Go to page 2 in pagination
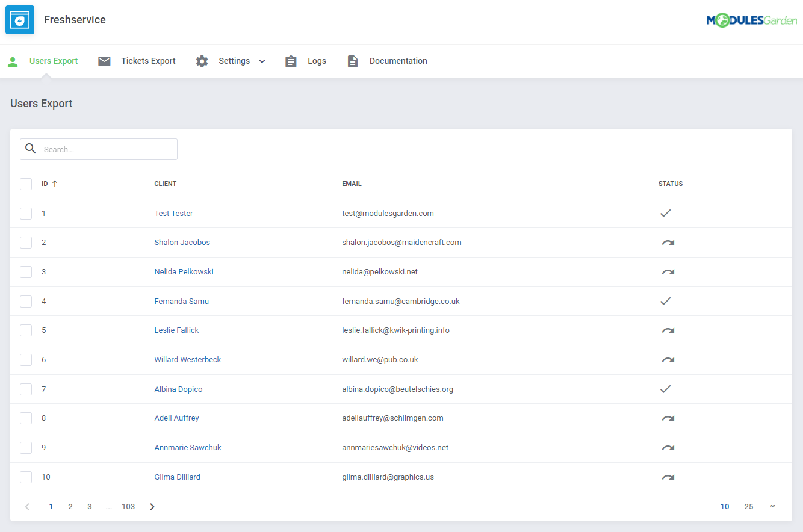Screen dimensions: 803x532 tap(70, 507)
